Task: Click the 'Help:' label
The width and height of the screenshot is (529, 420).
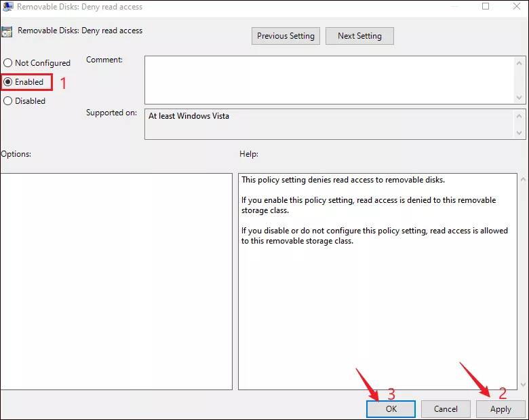Action: click(x=249, y=154)
